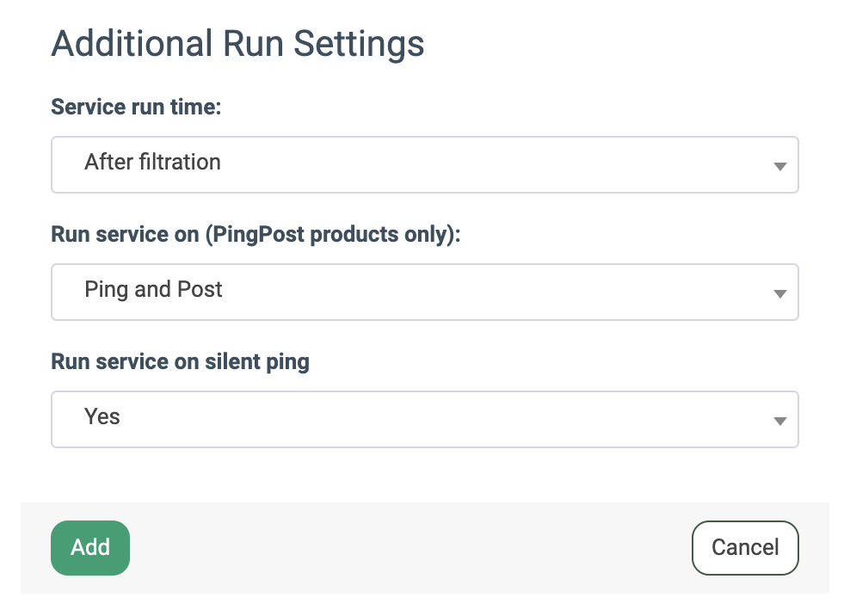Click the caret arrow beside Yes

tap(779, 421)
